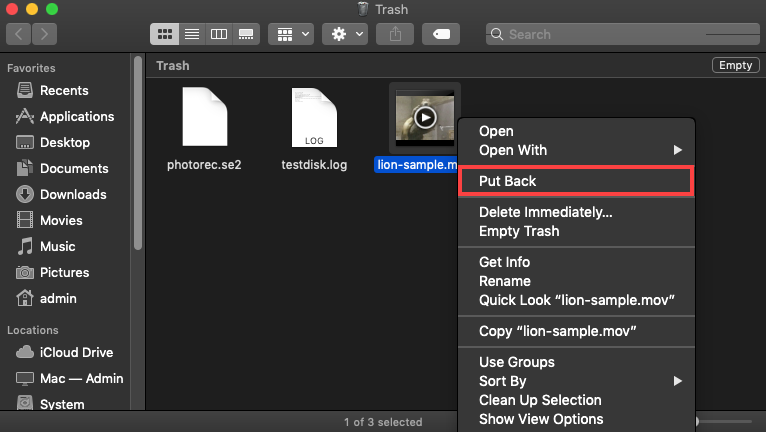766x432 pixels.
Task: Open Pictures in the sidebar
Action: pyautogui.click(x=64, y=272)
